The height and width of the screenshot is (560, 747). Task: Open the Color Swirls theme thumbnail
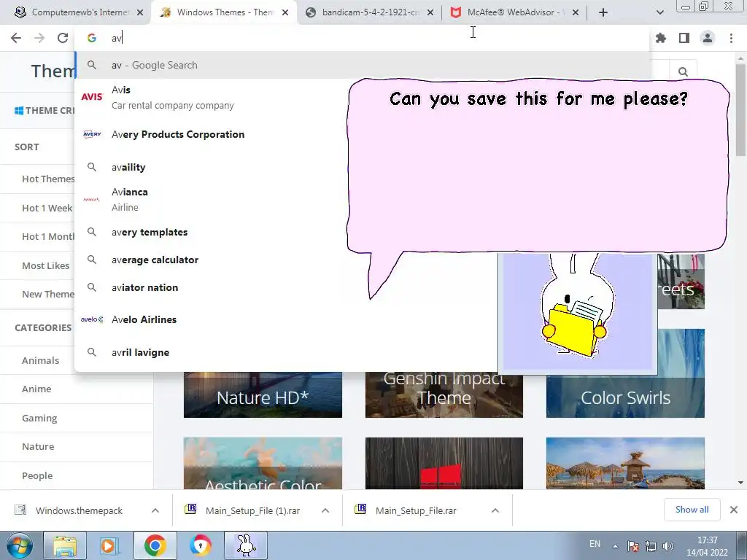point(625,396)
